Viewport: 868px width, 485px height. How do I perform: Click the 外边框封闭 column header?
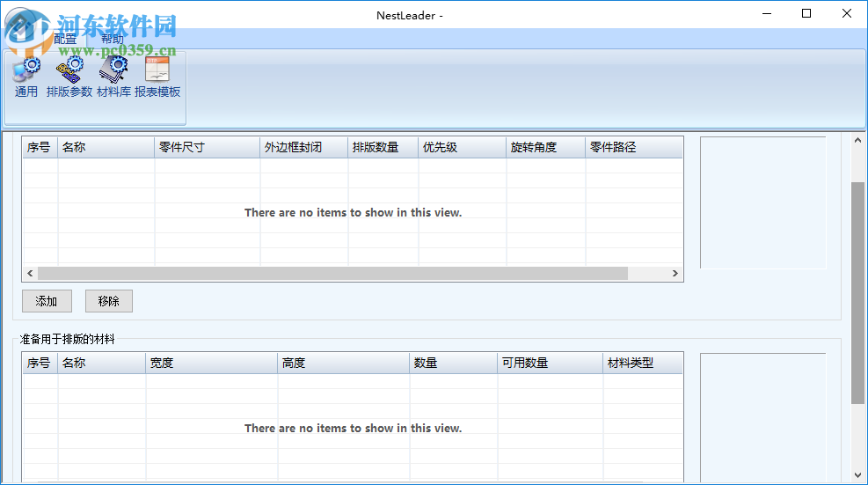(x=304, y=148)
